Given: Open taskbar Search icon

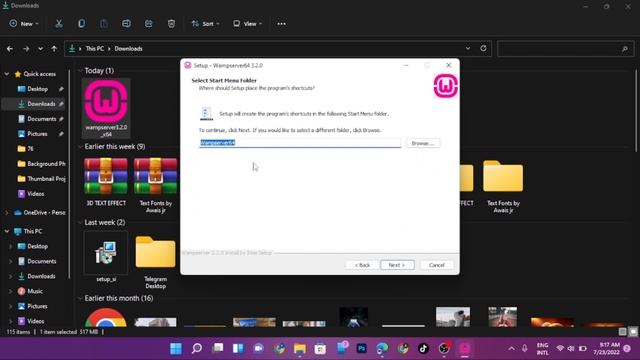Looking at the screenshot, I should click(x=197, y=348).
